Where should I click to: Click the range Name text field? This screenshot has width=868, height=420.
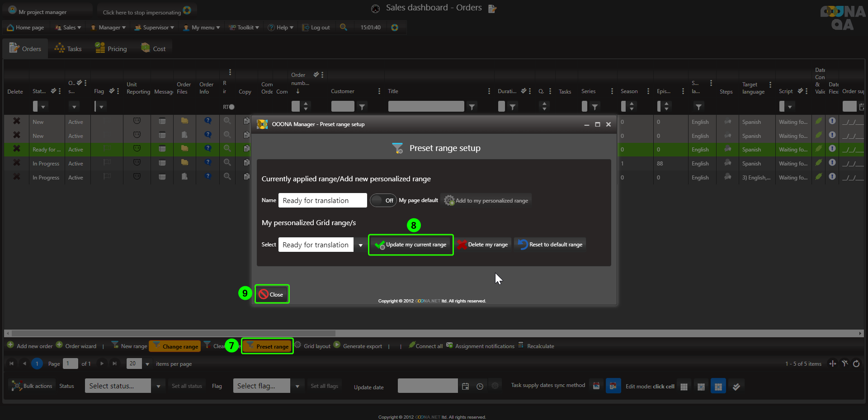pyautogui.click(x=322, y=200)
